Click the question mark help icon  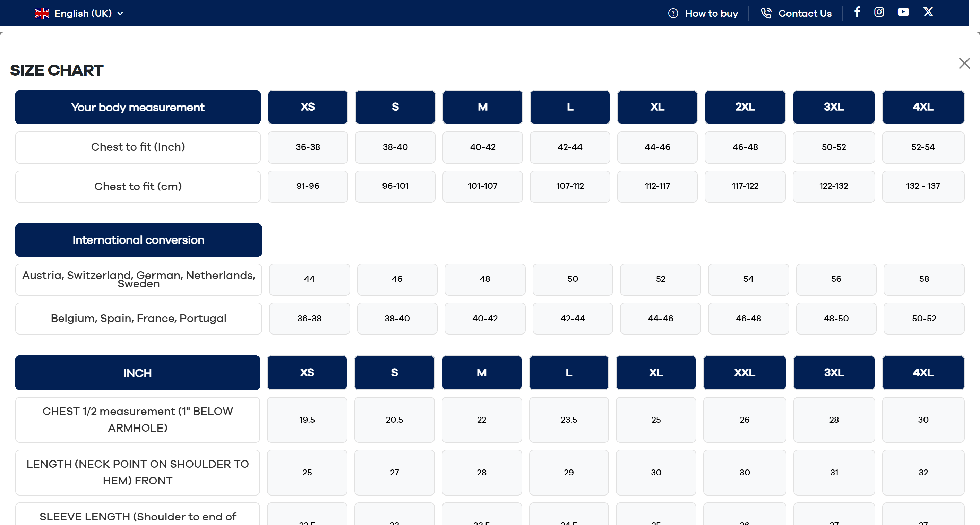[x=673, y=13]
